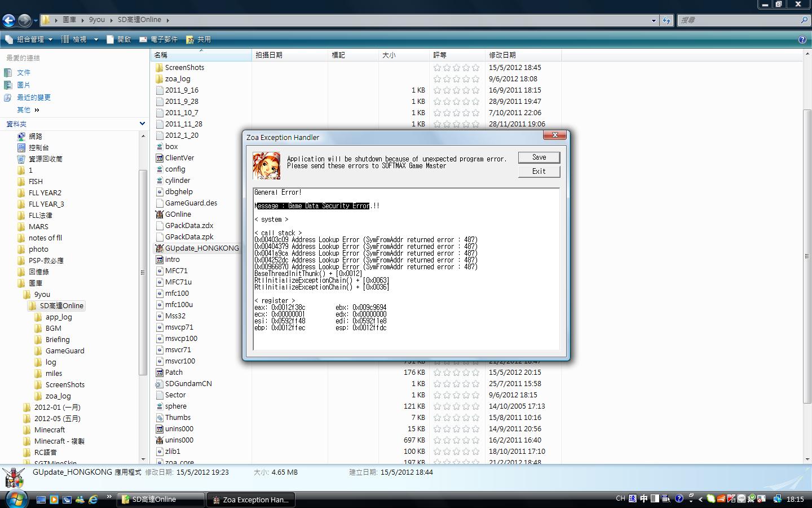812x508 pixels.
Task: Sort by 評等 (Rating) column header
Action: pos(457,55)
